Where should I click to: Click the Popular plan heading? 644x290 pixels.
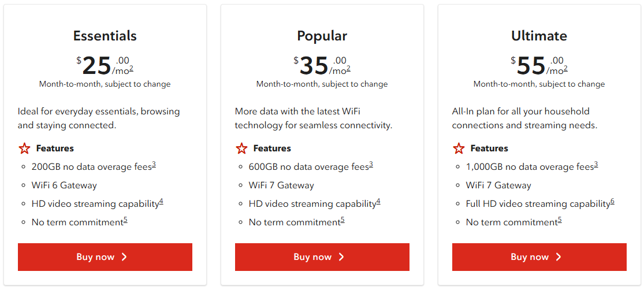tap(322, 36)
